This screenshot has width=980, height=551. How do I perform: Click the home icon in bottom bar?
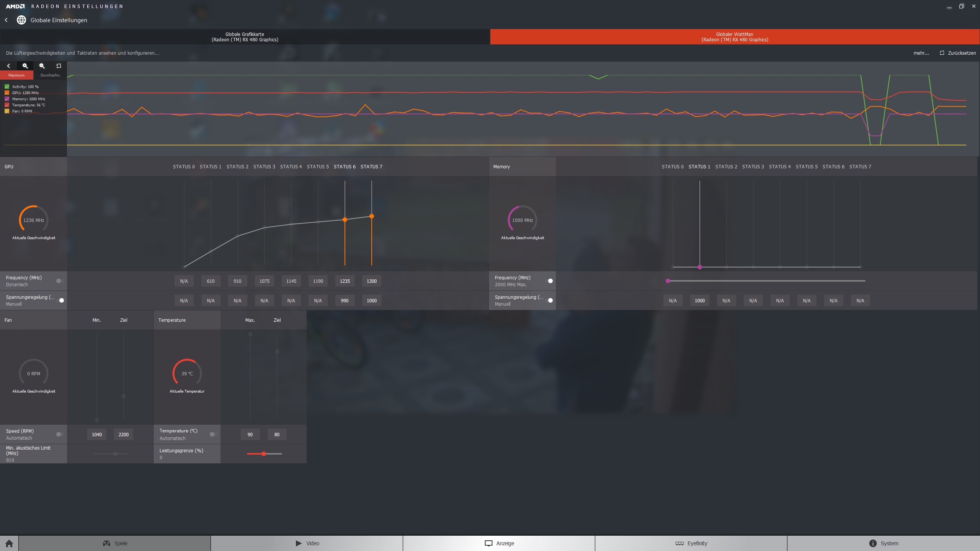point(9,543)
